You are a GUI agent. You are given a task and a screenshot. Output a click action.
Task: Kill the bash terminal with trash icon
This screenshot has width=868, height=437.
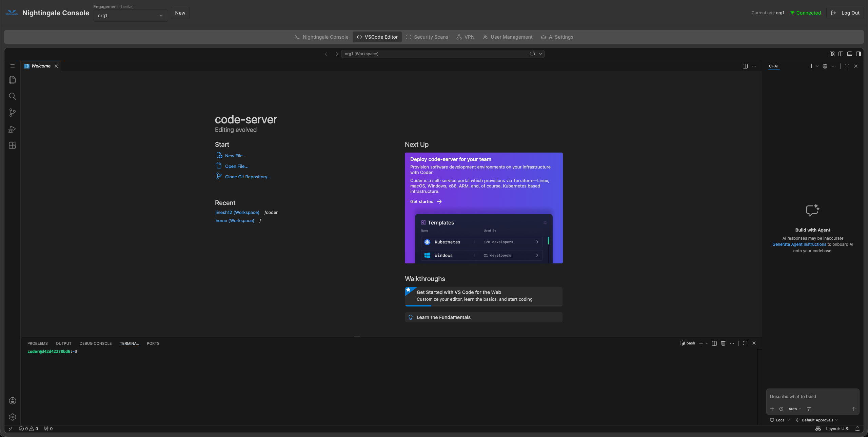pos(723,343)
